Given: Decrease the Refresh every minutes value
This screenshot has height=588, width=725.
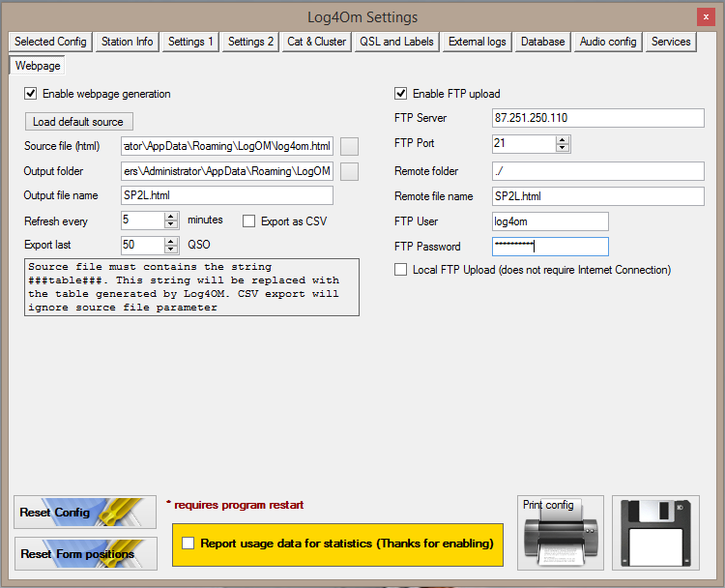Looking at the screenshot, I should pos(171,224).
